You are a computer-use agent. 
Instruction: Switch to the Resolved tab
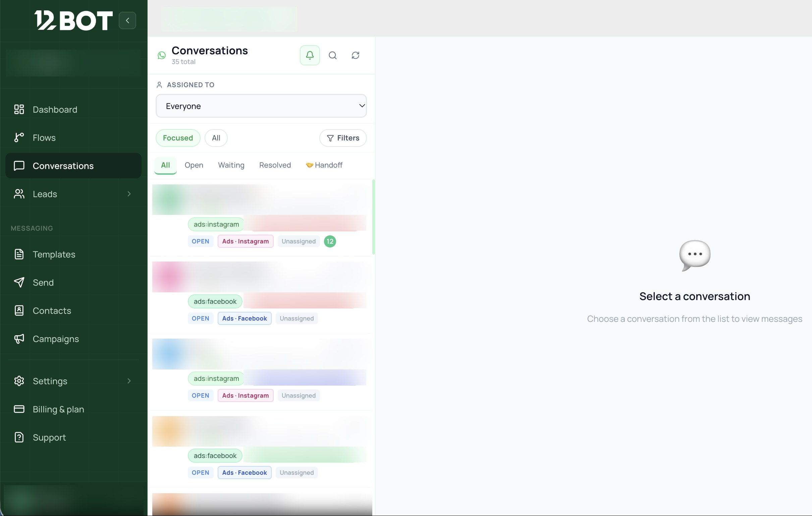click(x=275, y=165)
